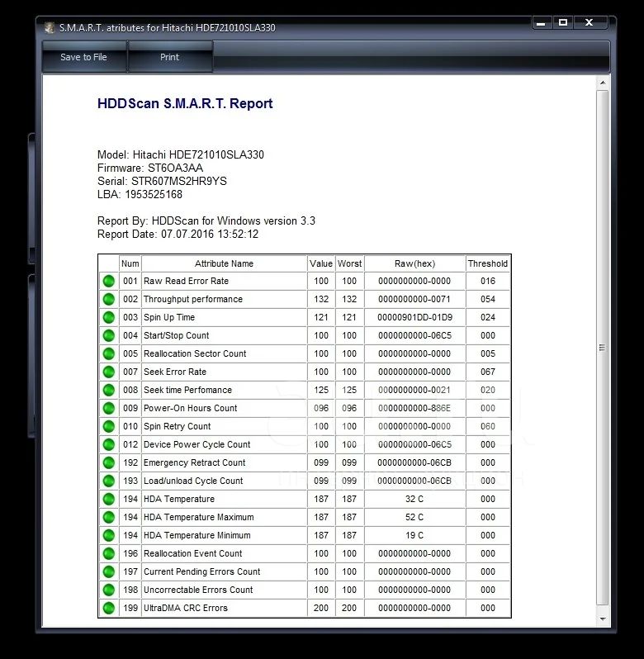644x659 pixels.
Task: Click green status icon for UltraDMA CRC Errors
Action: point(109,608)
